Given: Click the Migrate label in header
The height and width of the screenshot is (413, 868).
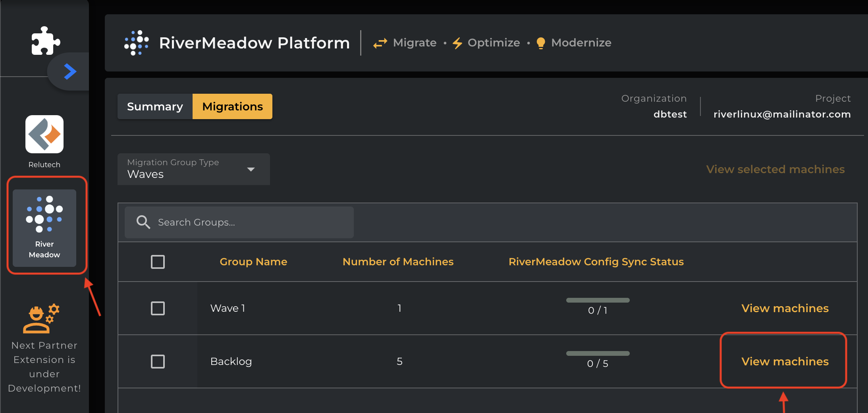Looking at the screenshot, I should pyautogui.click(x=415, y=43).
